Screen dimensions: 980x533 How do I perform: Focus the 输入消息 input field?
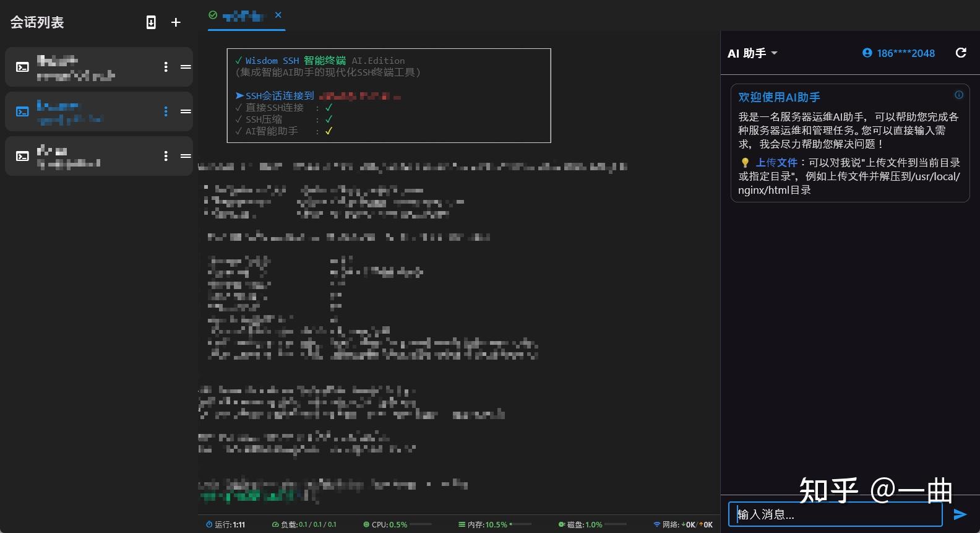pos(835,514)
